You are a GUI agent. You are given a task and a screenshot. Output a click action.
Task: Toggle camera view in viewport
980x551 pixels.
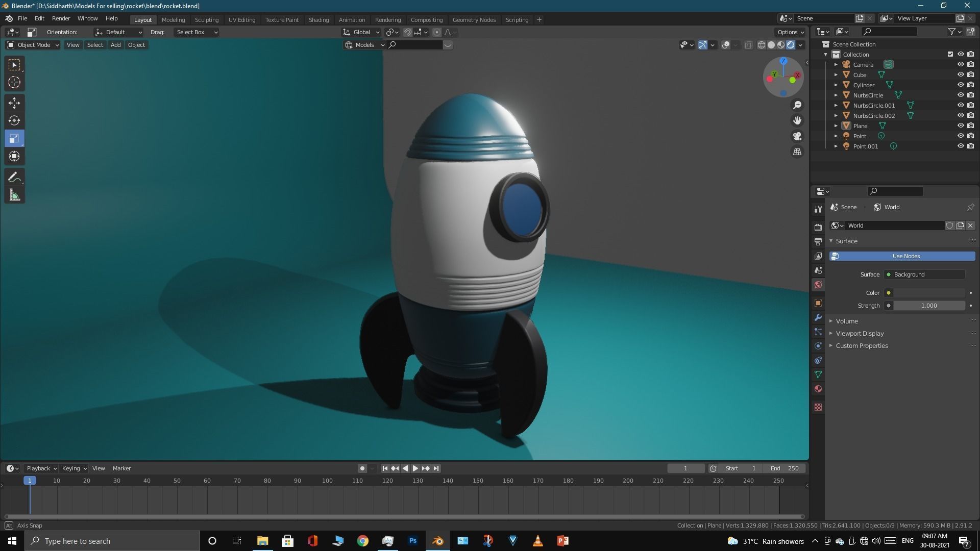point(797,136)
